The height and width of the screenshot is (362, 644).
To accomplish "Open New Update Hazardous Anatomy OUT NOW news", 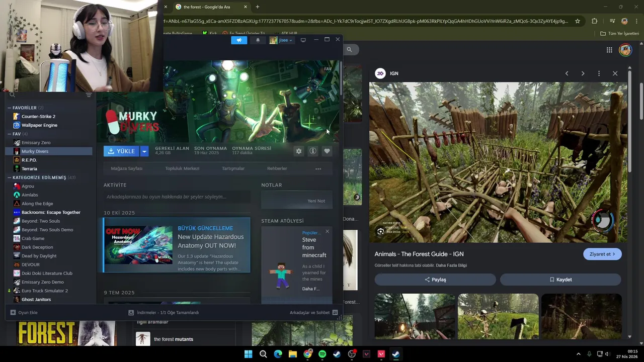I will (x=210, y=241).
